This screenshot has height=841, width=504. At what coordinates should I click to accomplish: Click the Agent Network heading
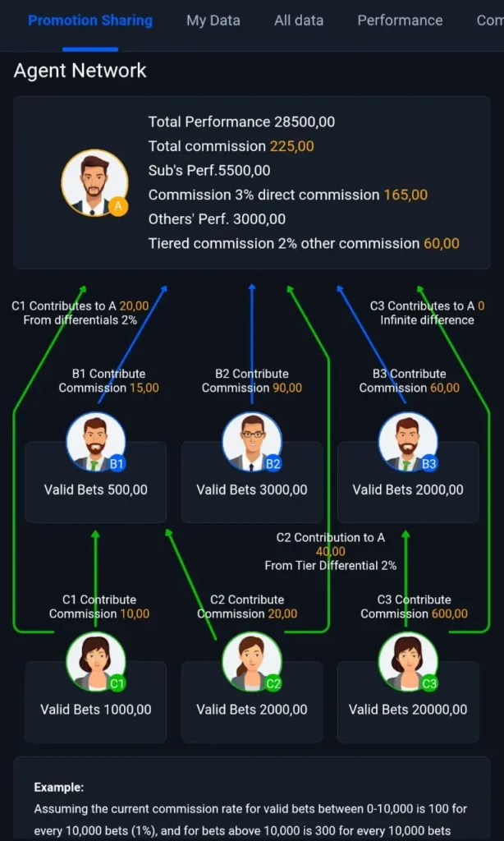click(x=80, y=71)
